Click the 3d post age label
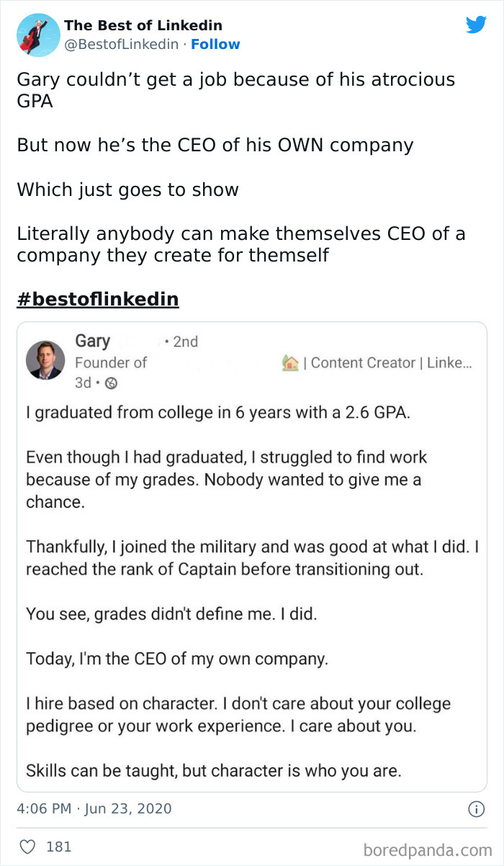504x866 pixels. tap(83, 383)
